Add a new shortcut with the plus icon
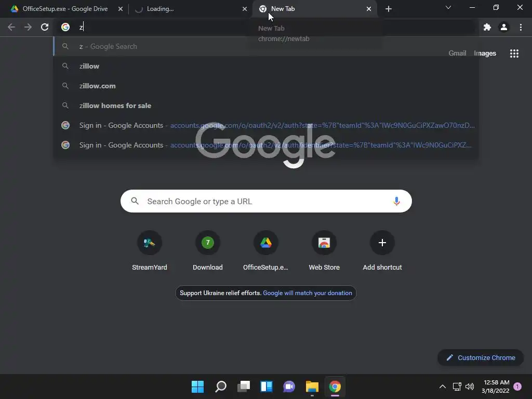The height and width of the screenshot is (399, 532). point(382,243)
